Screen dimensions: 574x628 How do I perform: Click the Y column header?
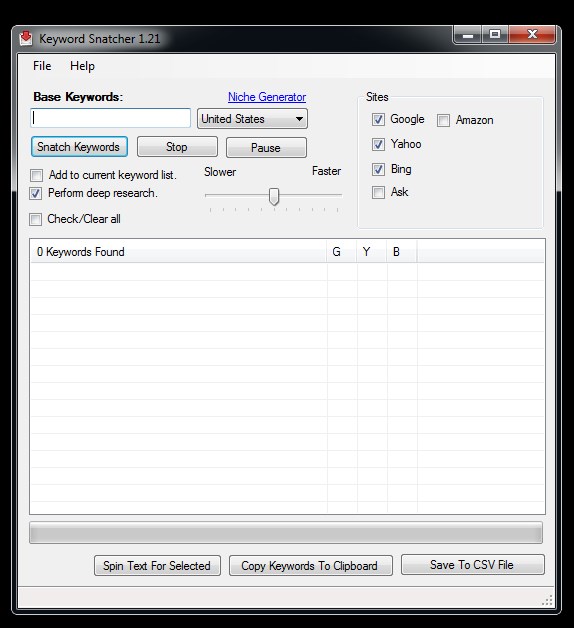(372, 252)
